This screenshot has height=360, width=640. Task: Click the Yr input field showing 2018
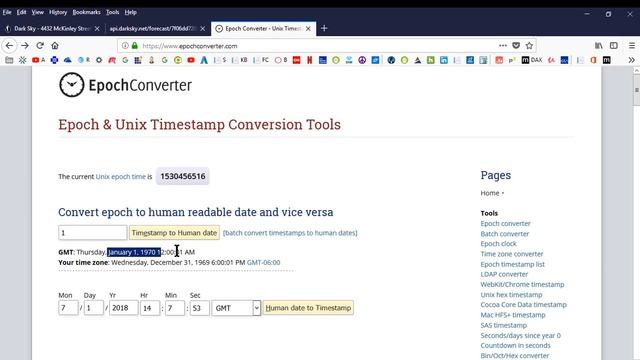123,308
